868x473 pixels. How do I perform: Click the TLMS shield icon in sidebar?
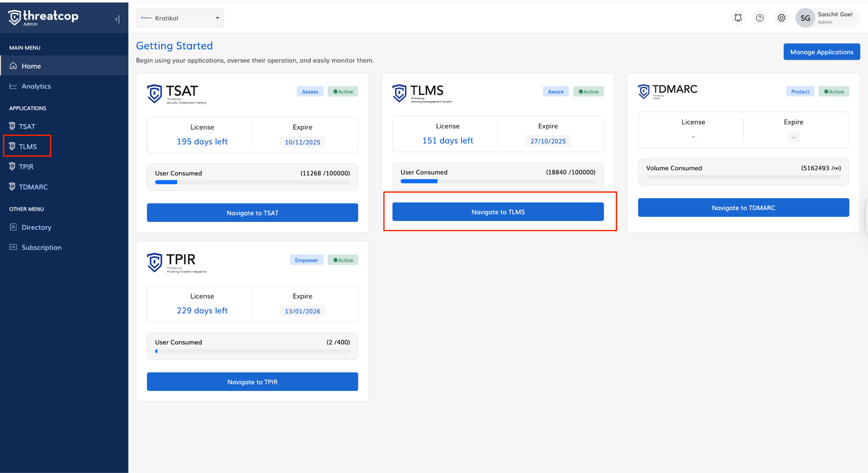click(x=12, y=147)
